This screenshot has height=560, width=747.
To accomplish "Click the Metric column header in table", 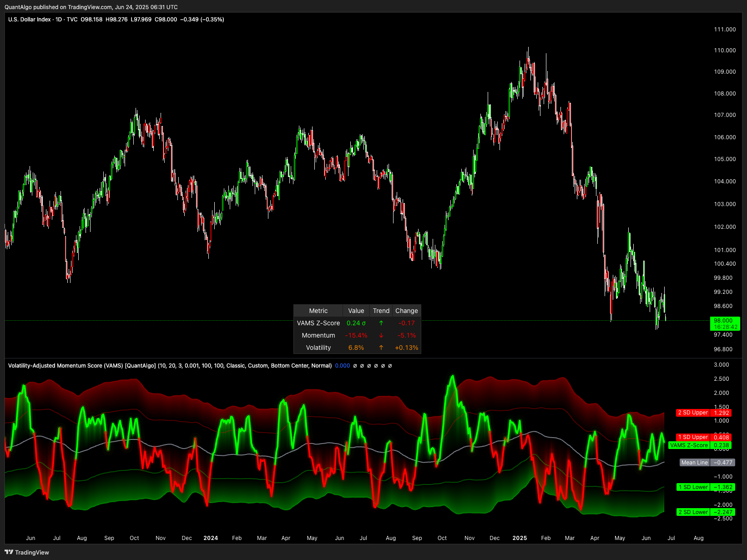I will [318, 311].
